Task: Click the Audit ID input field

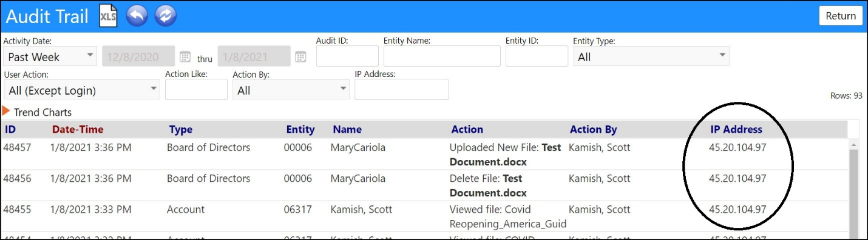Action: click(347, 56)
